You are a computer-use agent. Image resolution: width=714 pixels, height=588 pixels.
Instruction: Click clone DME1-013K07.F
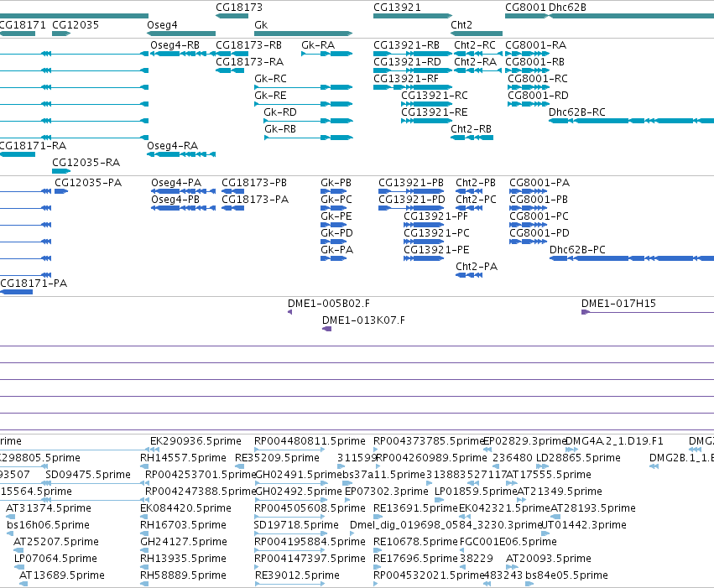pos(364,320)
